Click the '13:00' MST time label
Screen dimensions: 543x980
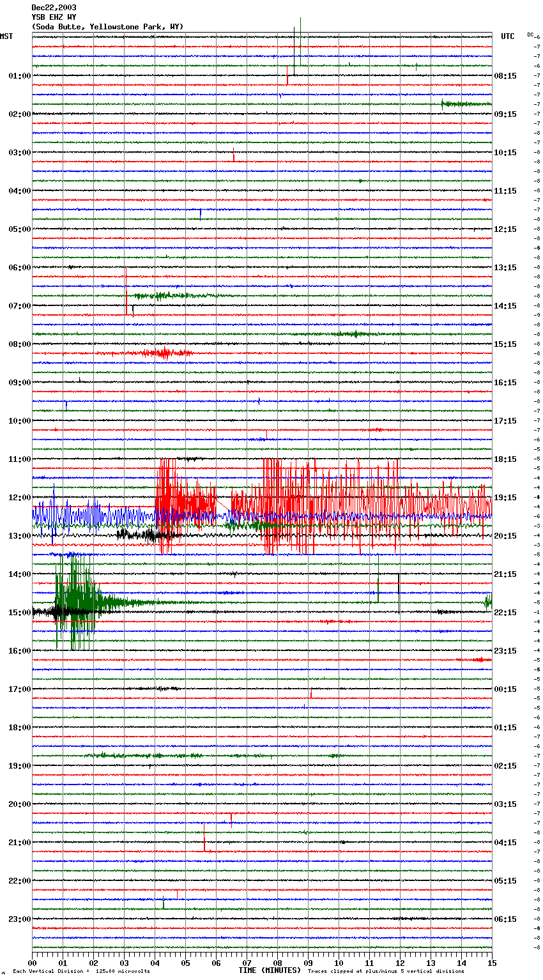pos(20,536)
